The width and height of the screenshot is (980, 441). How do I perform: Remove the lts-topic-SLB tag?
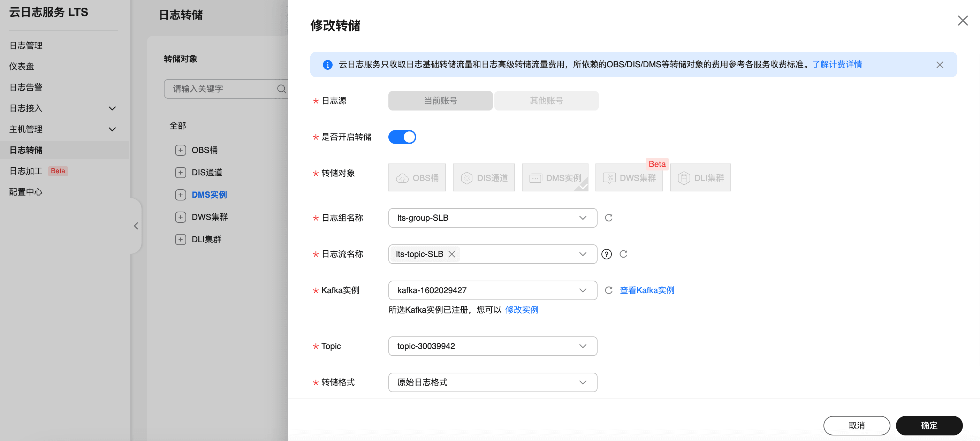point(451,254)
